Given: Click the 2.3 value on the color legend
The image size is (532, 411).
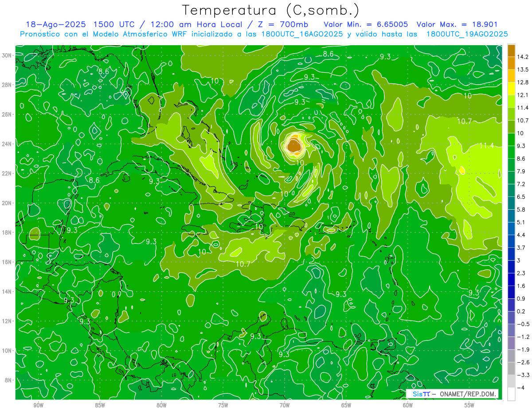Looking at the screenshot, I should click(521, 273).
